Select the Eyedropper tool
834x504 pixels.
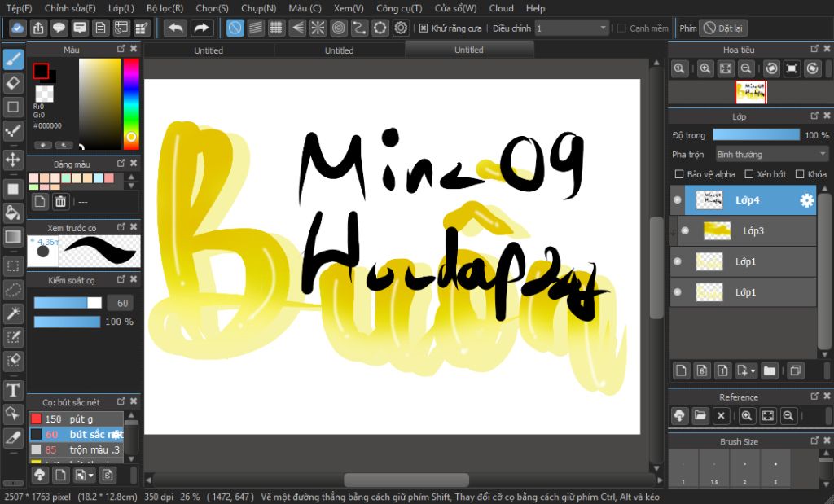pyautogui.click(x=13, y=437)
